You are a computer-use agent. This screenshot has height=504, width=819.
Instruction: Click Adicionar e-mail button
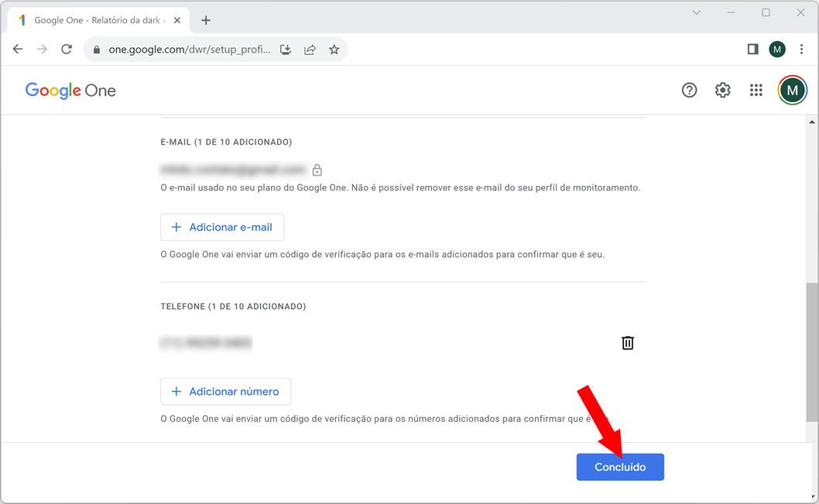(x=222, y=228)
